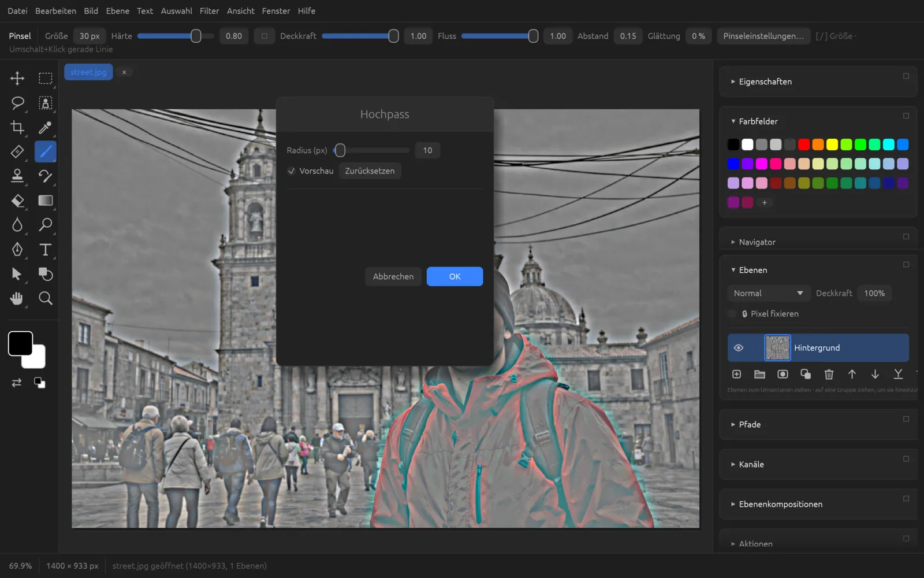Image resolution: width=924 pixels, height=578 pixels.
Task: Open the Ebene menu
Action: tap(117, 11)
